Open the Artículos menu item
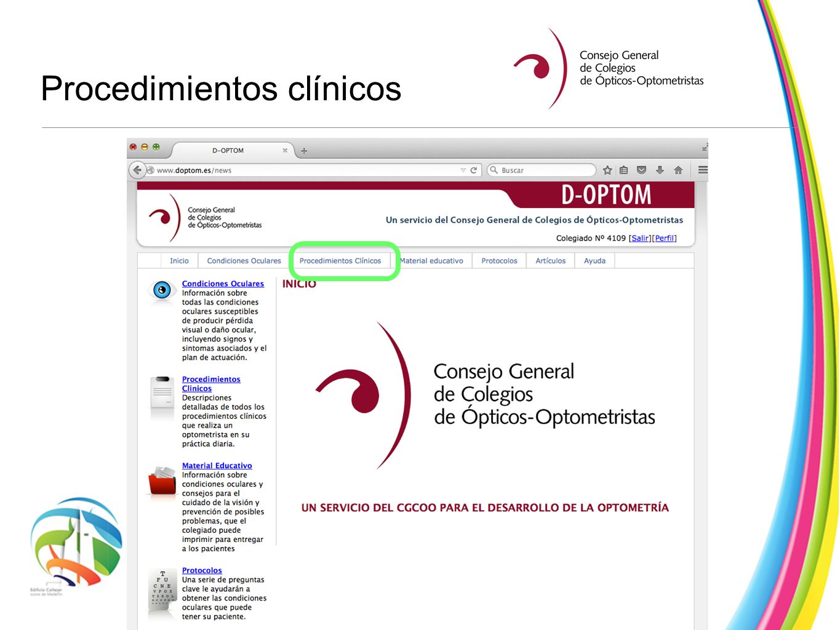Image resolution: width=840 pixels, height=630 pixels. point(550,261)
